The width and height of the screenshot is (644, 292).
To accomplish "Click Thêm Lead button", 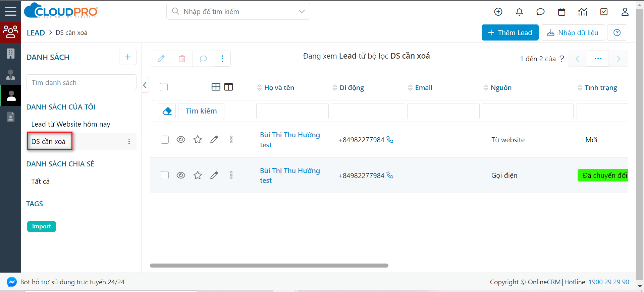I will pos(510,32).
